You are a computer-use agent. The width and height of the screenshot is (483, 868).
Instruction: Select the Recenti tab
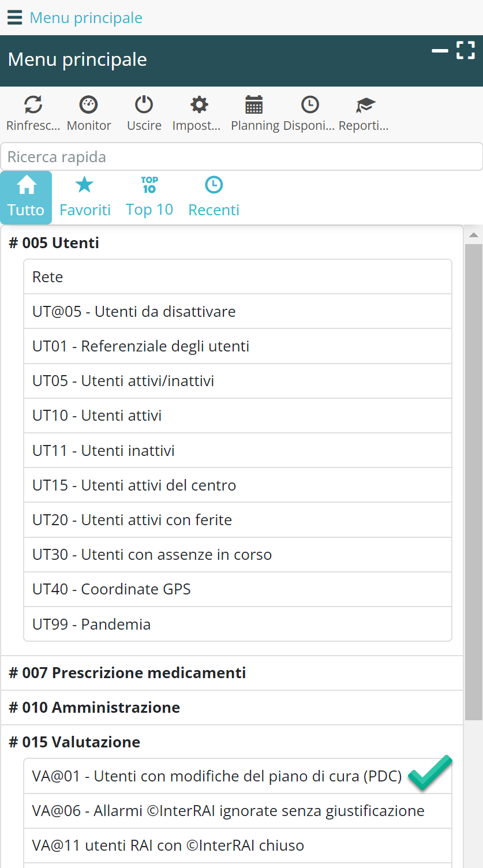click(x=214, y=197)
